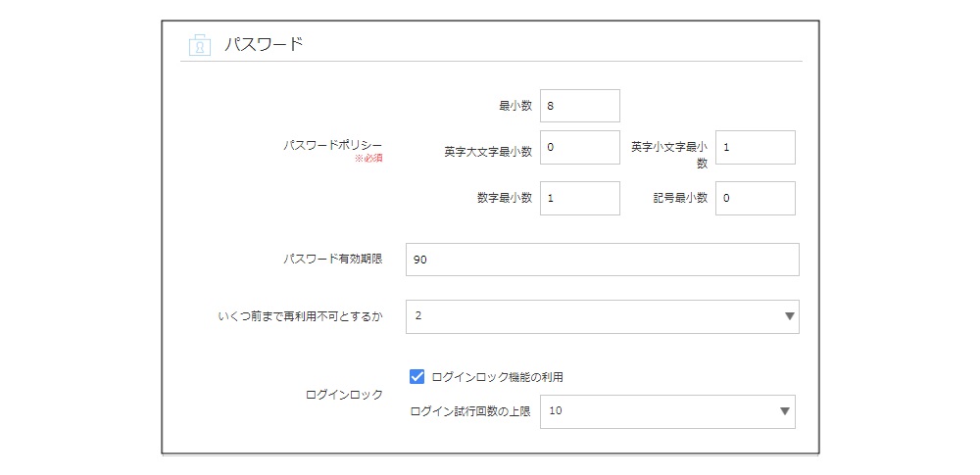
Task: Select the 英字小文字最小数 input box
Action: click(x=755, y=148)
